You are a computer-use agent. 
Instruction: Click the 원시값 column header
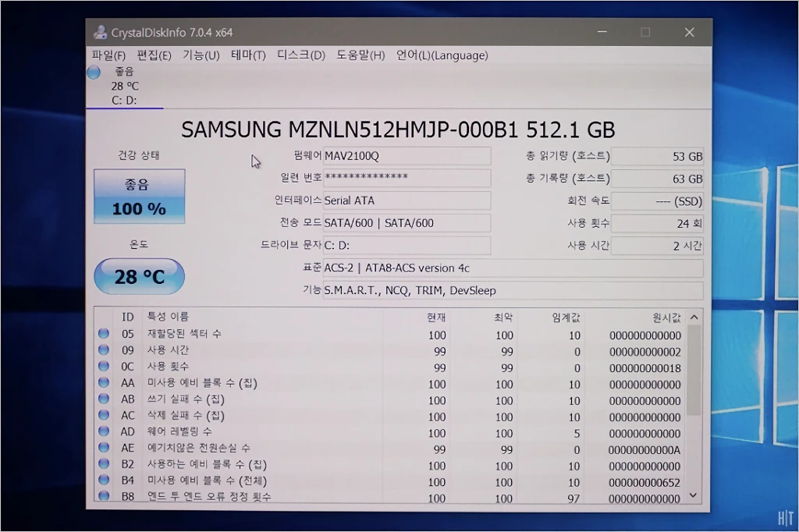[666, 317]
